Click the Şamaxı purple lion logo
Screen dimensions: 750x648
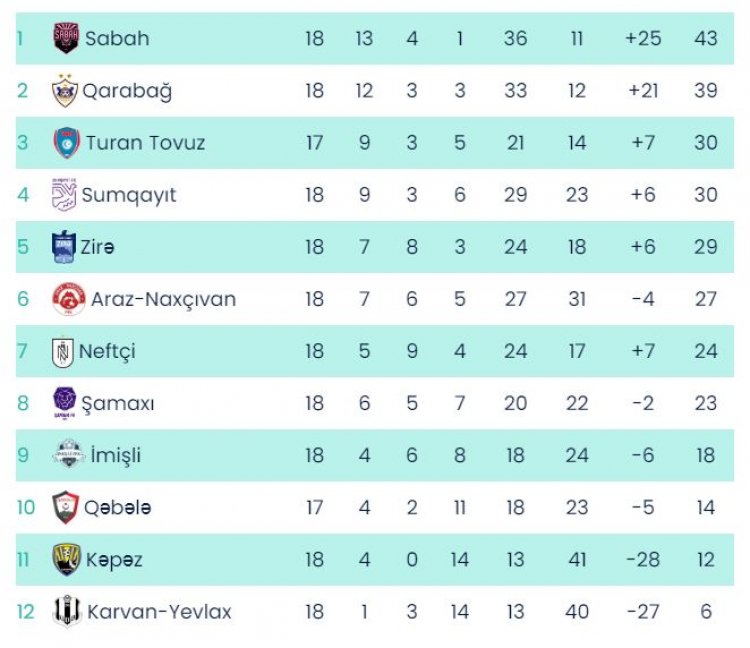65,403
